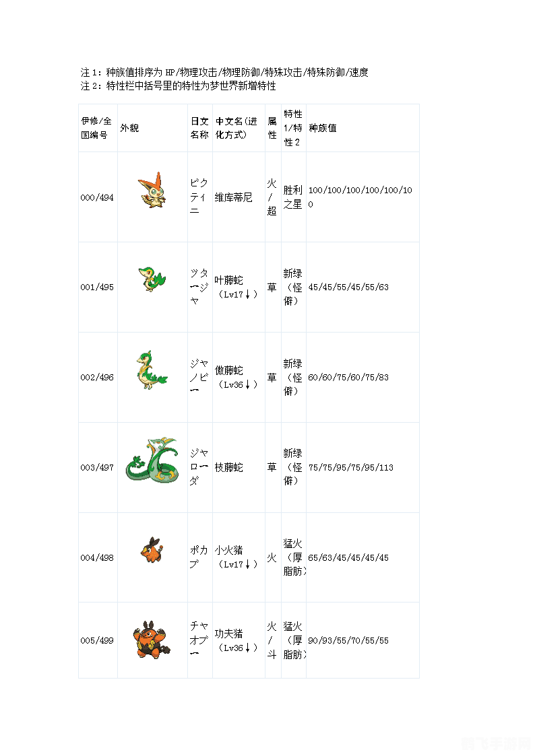Click the 属性 column header
The image size is (535, 756).
(x=272, y=128)
